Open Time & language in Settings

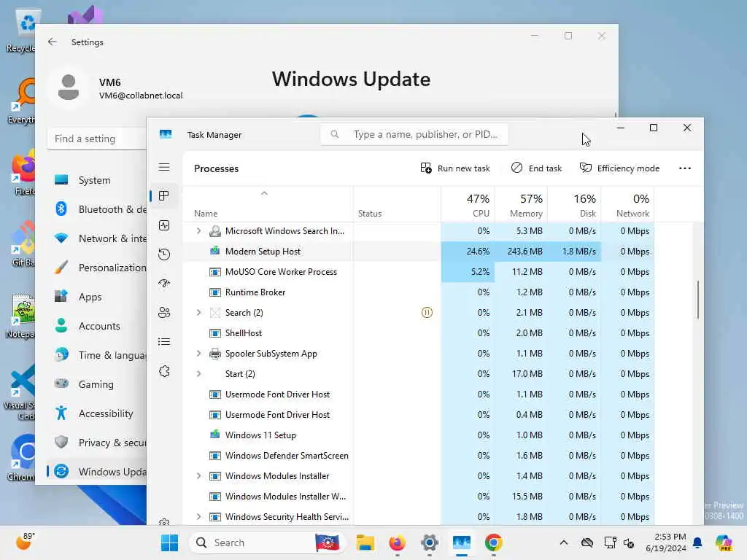[x=98, y=355]
